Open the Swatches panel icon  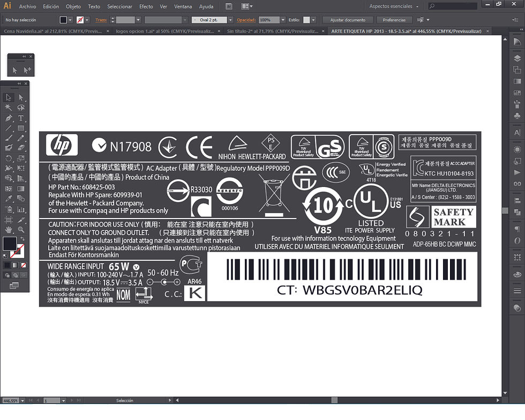click(x=517, y=93)
